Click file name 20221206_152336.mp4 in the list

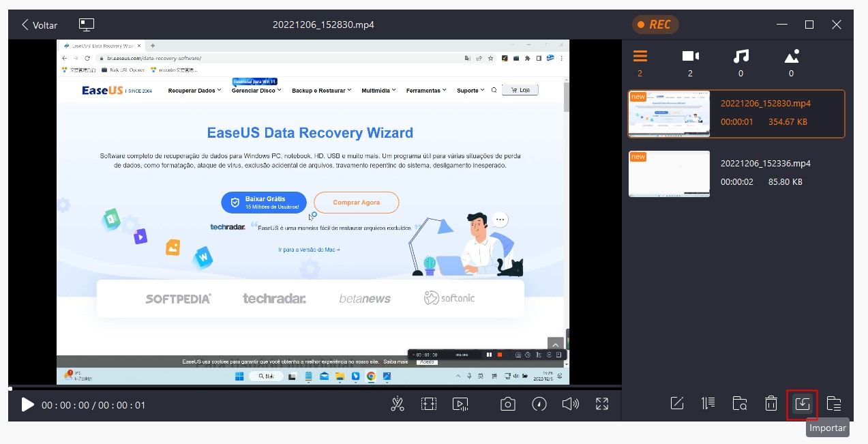pyautogui.click(x=765, y=164)
